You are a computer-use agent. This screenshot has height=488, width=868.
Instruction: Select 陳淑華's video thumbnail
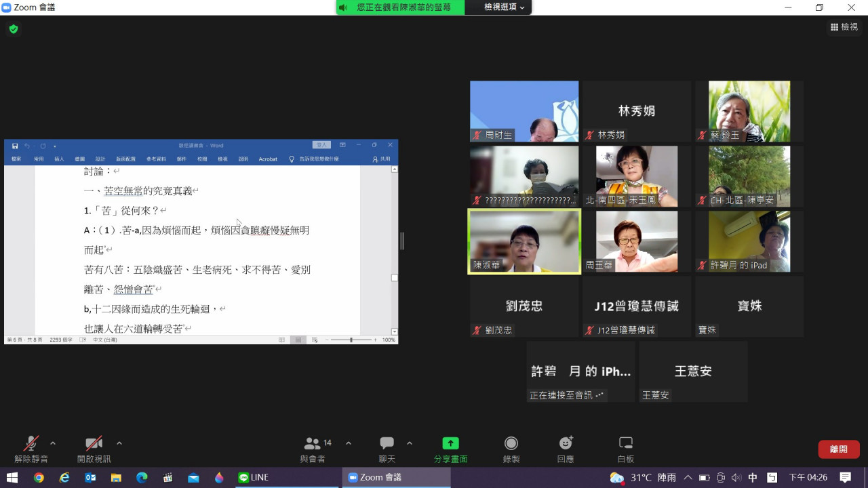point(524,241)
